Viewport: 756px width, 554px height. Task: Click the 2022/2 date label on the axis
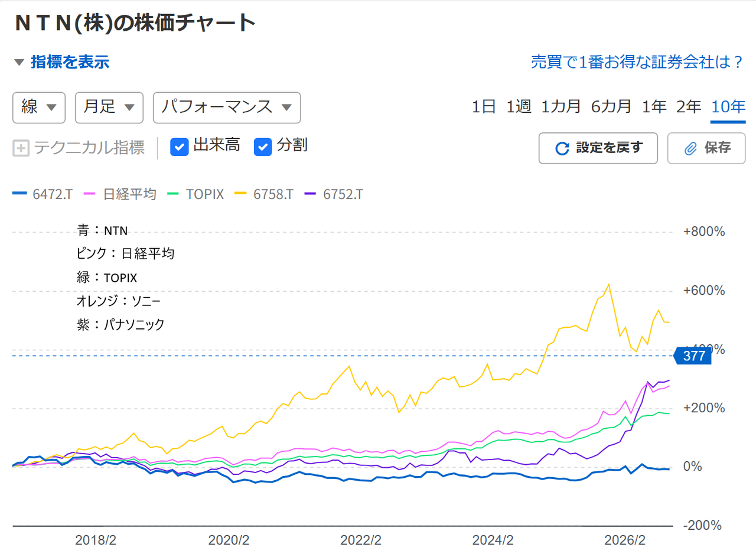(x=361, y=540)
